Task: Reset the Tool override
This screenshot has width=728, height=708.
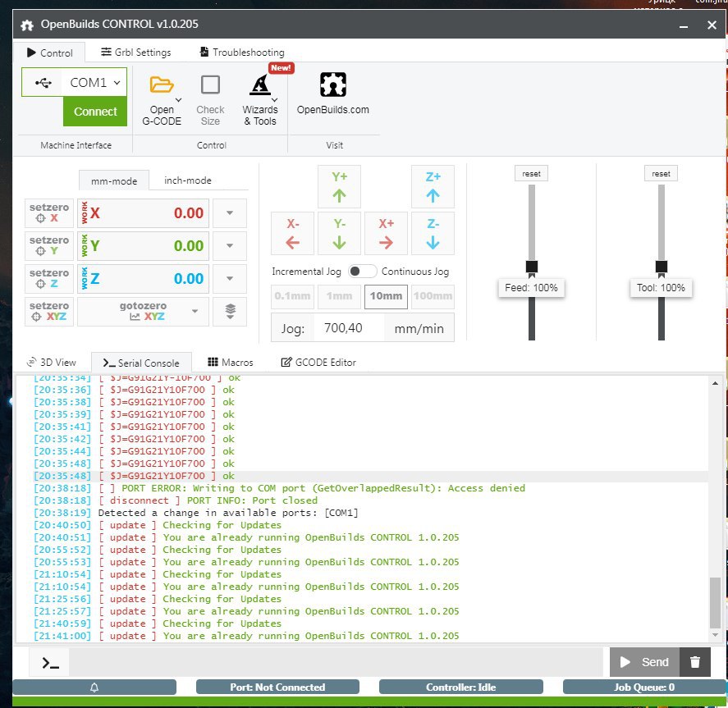Action: (x=661, y=174)
